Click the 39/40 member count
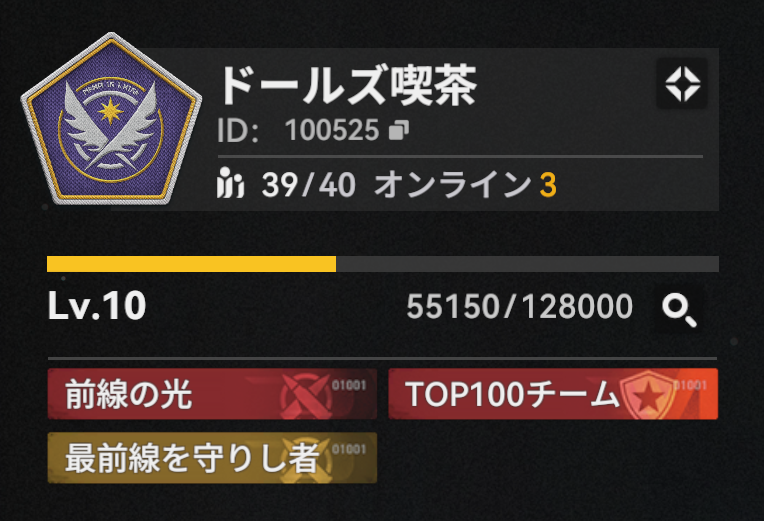Screen dimensions: 764x521 (308, 185)
